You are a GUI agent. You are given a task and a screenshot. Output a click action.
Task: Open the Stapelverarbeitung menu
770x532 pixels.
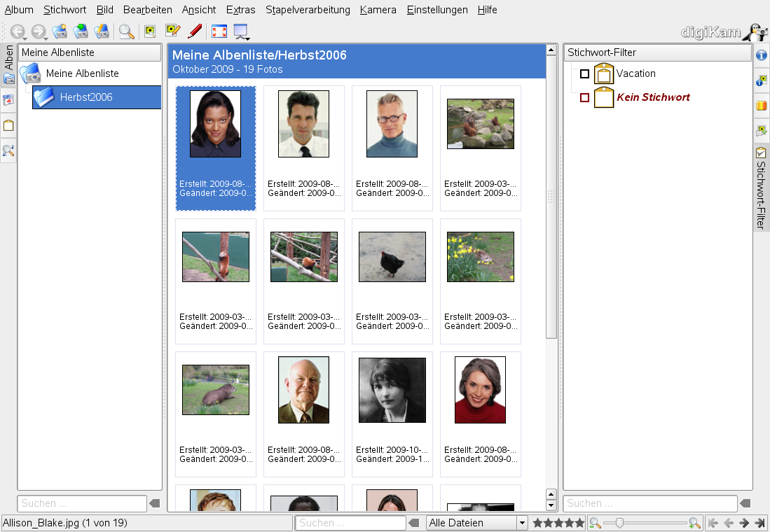tap(308, 10)
